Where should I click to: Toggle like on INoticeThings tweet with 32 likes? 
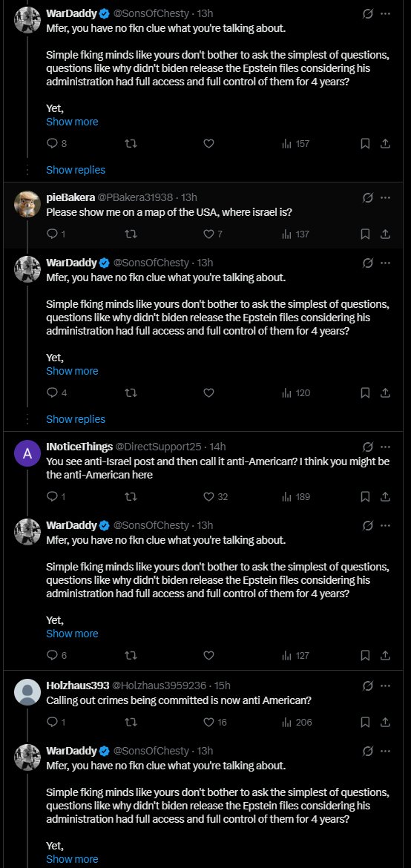[x=215, y=496]
